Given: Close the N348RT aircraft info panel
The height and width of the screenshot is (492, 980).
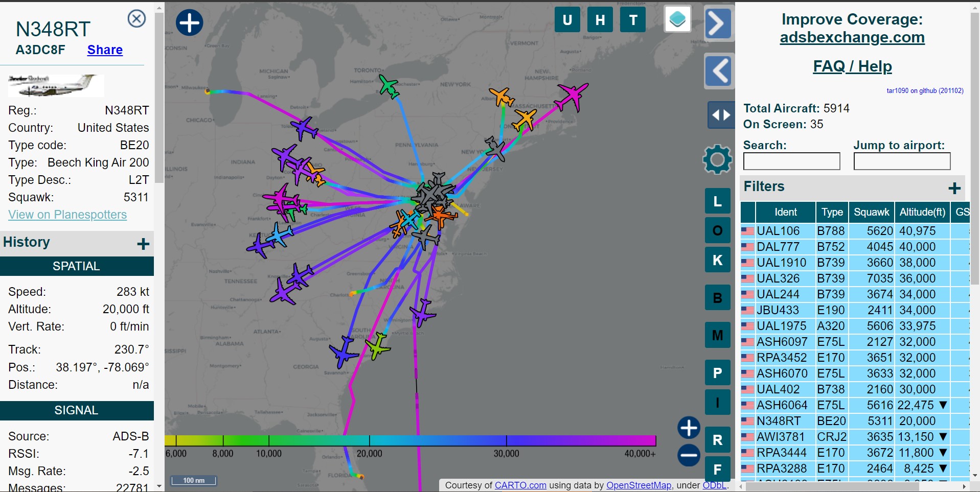Looking at the screenshot, I should point(136,19).
